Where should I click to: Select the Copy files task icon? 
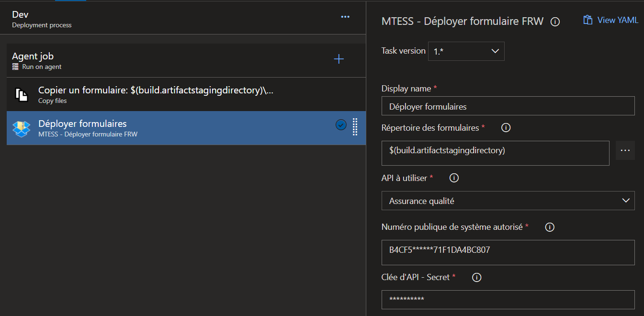[22, 95]
